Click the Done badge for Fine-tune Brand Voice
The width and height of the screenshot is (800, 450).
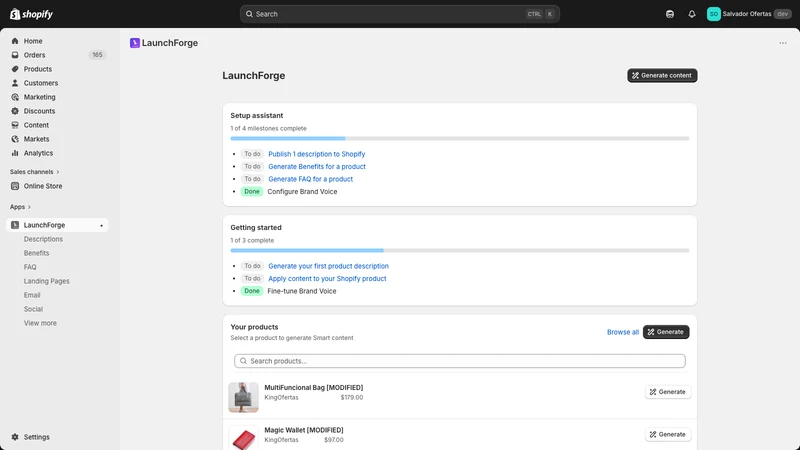(252, 291)
